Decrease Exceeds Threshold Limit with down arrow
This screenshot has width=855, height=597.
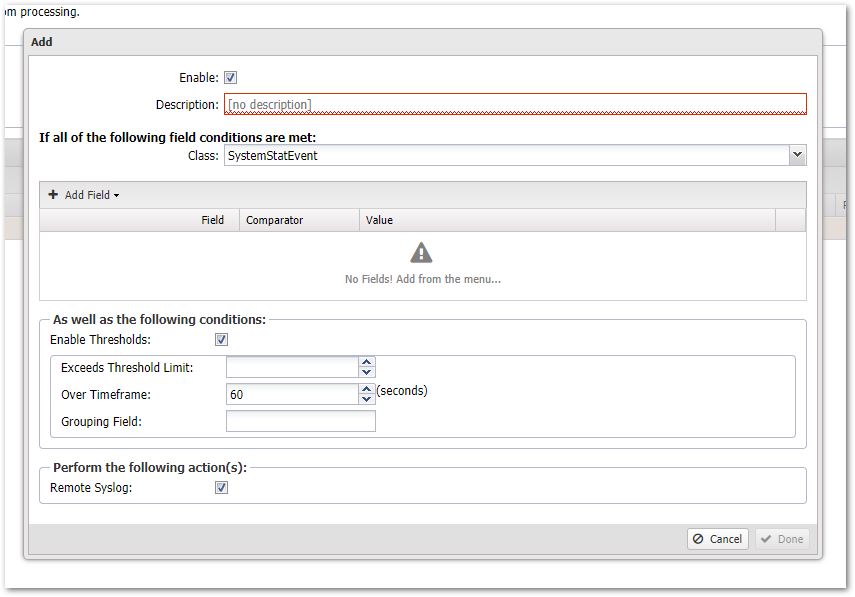tap(367, 373)
